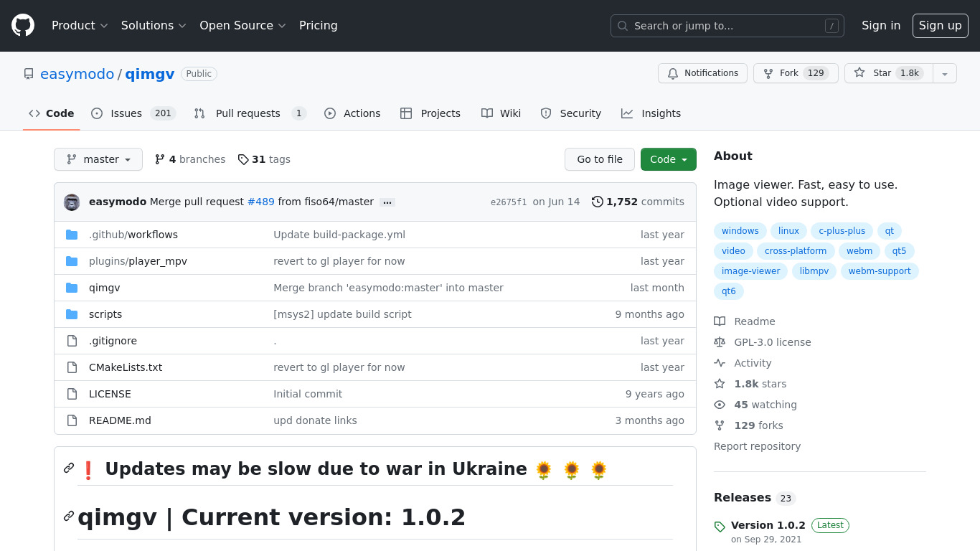The height and width of the screenshot is (551, 980).
Task: Click the Report repository link
Action: pos(757,446)
